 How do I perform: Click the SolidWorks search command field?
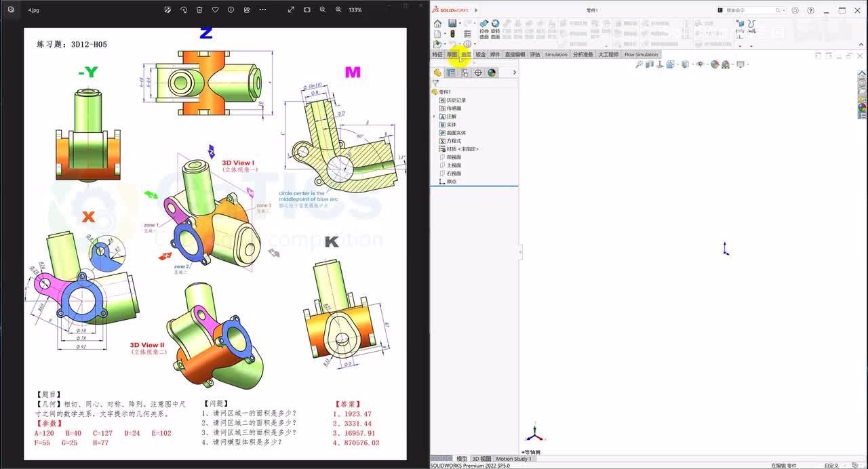(750, 10)
